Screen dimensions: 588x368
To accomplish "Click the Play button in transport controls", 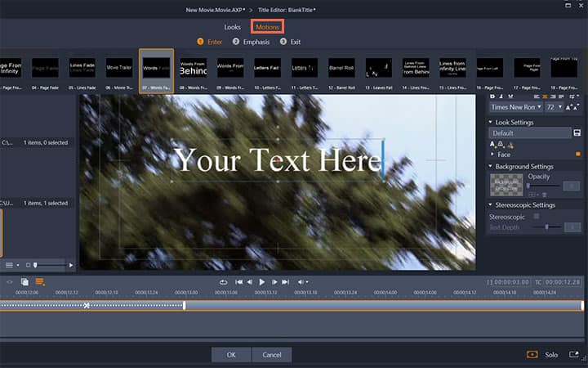I will click(x=262, y=282).
